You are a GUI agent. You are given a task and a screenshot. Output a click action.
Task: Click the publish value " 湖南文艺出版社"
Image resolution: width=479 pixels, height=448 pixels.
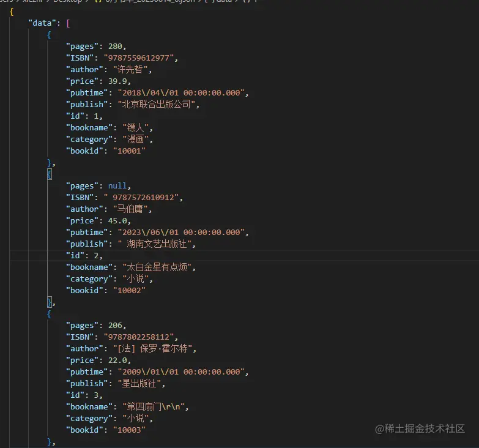coord(155,244)
